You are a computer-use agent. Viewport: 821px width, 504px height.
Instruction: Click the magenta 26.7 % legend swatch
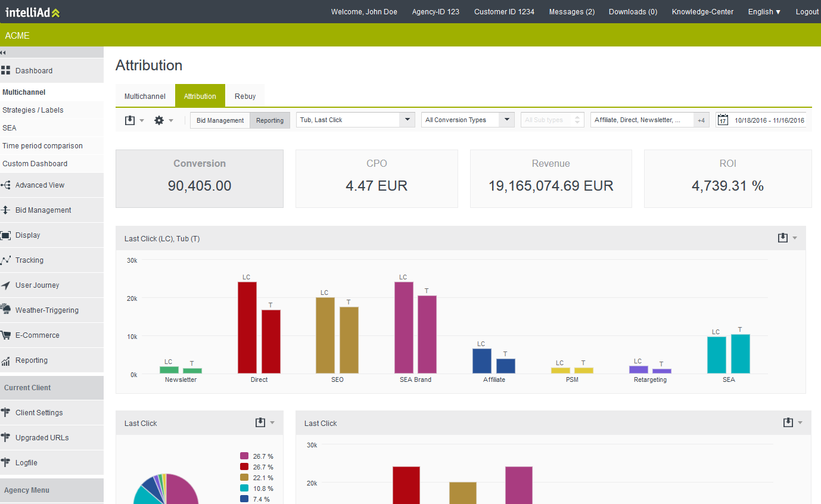point(244,456)
